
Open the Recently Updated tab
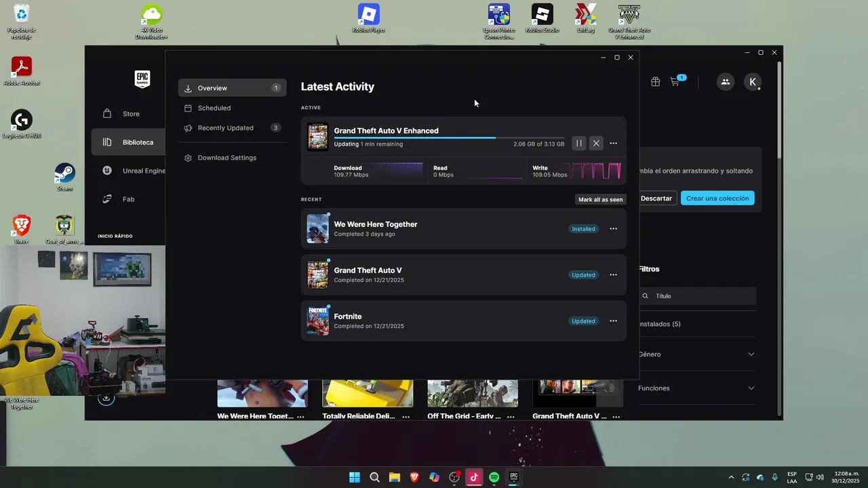pyautogui.click(x=232, y=127)
